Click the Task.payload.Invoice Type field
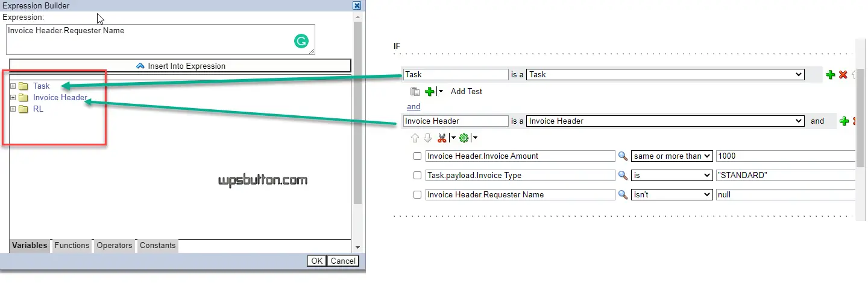 pyautogui.click(x=520, y=176)
